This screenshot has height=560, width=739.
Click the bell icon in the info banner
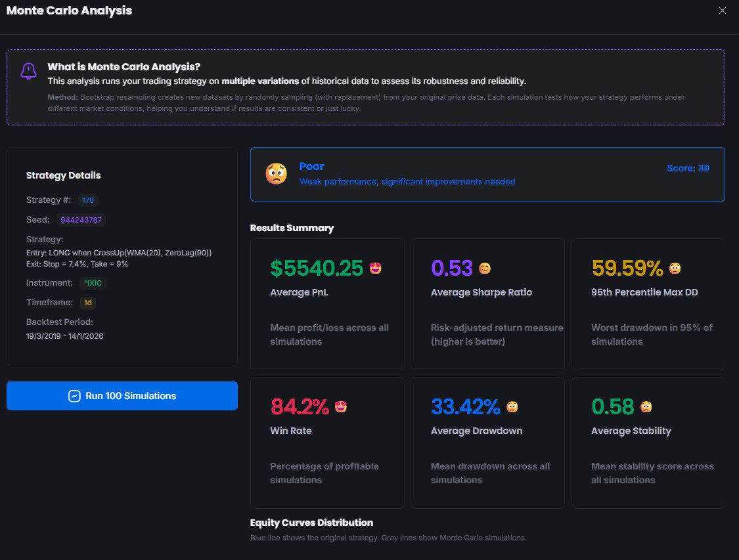click(28, 71)
